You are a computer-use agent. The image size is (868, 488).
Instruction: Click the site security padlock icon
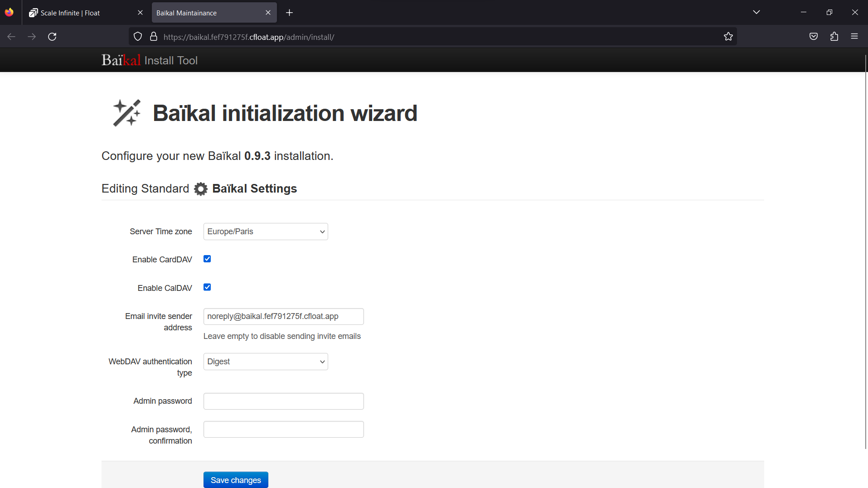(154, 37)
